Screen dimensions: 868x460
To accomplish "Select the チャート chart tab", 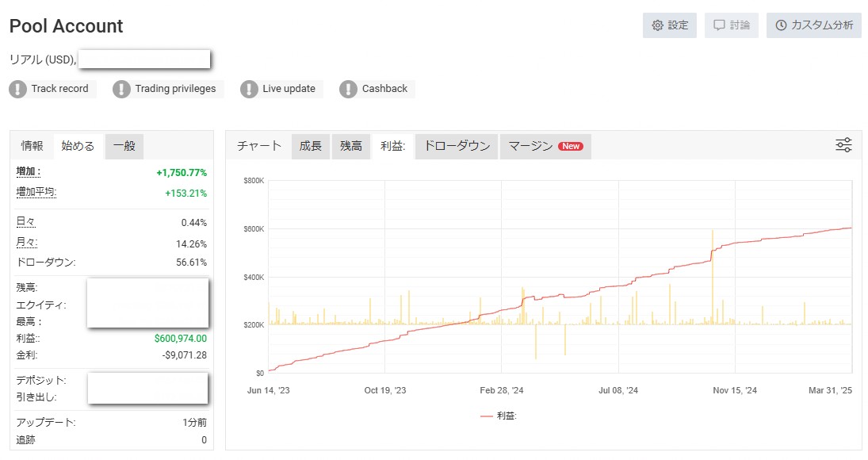I will pos(259,146).
